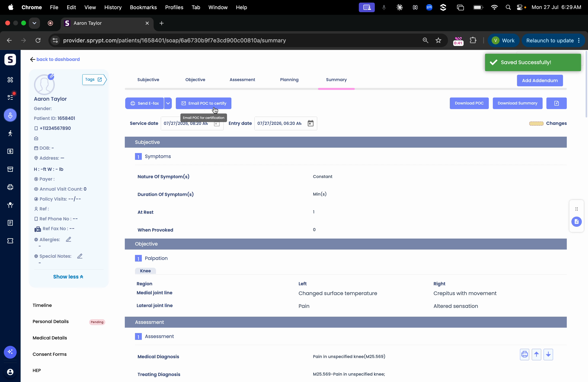Edit the Special Notes pencil icon
Image resolution: width=588 pixels, height=382 pixels.
(80, 256)
